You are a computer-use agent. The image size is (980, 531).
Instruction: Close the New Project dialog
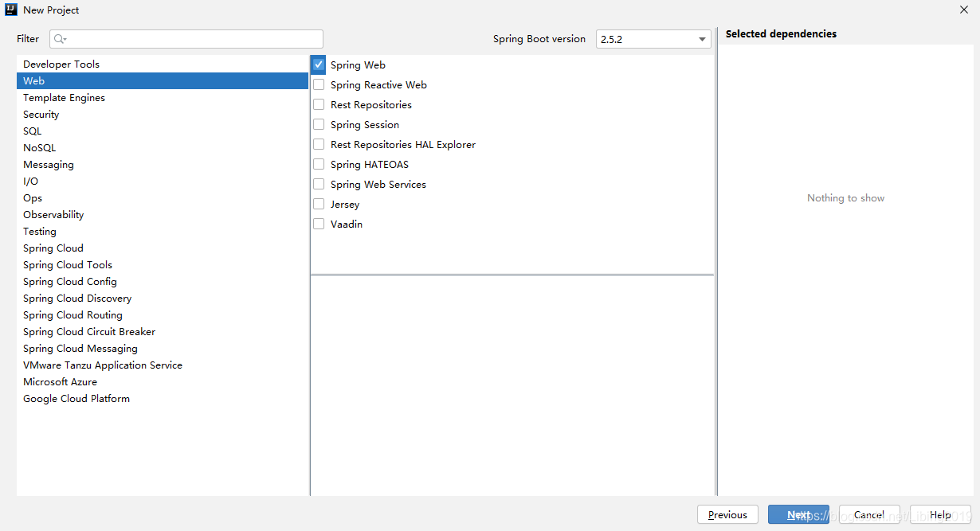(x=963, y=10)
